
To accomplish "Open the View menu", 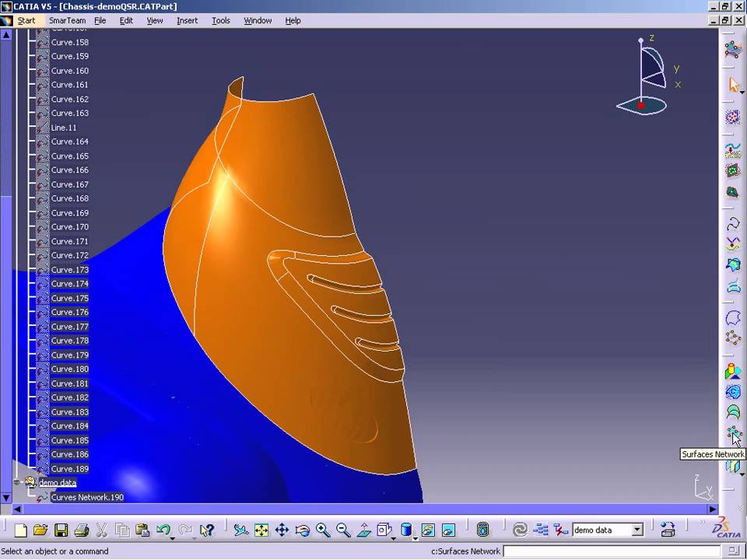I will (155, 20).
